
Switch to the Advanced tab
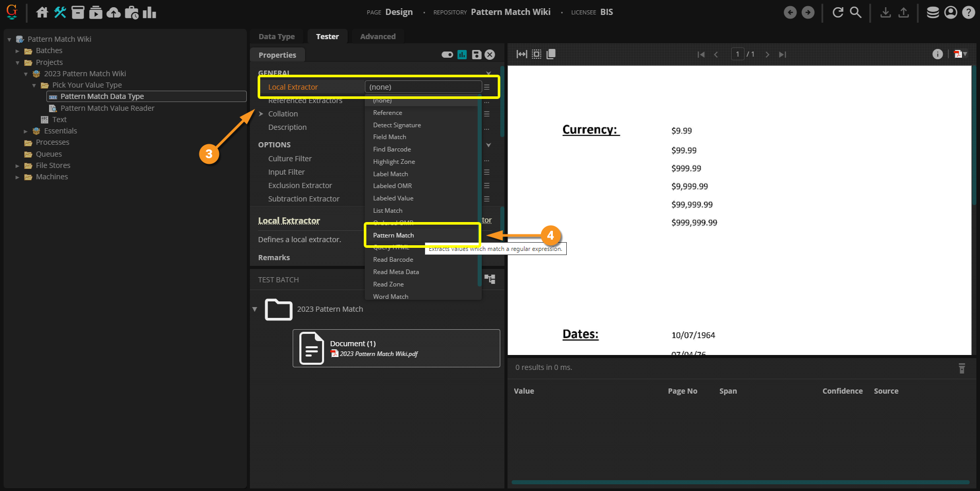click(x=378, y=37)
